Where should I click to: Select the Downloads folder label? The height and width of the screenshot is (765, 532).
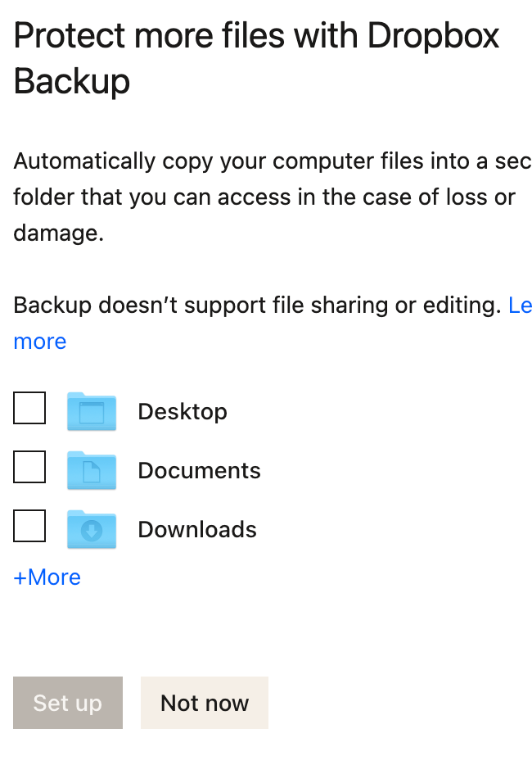(x=197, y=530)
